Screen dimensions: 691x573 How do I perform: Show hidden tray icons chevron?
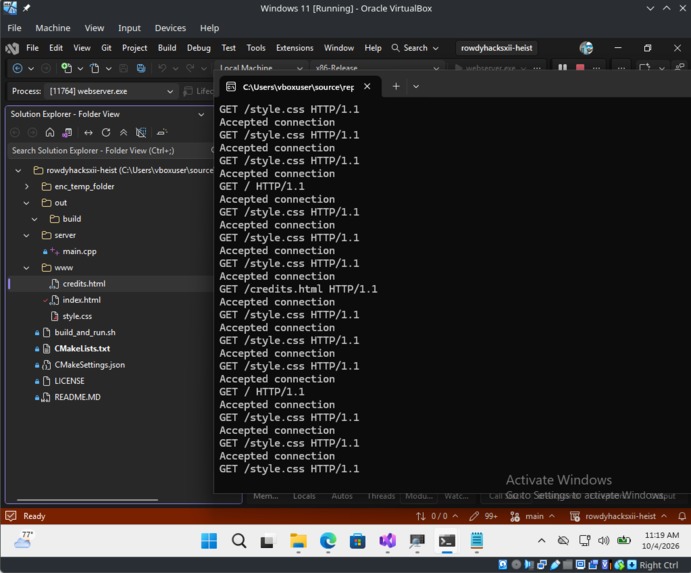(x=542, y=540)
